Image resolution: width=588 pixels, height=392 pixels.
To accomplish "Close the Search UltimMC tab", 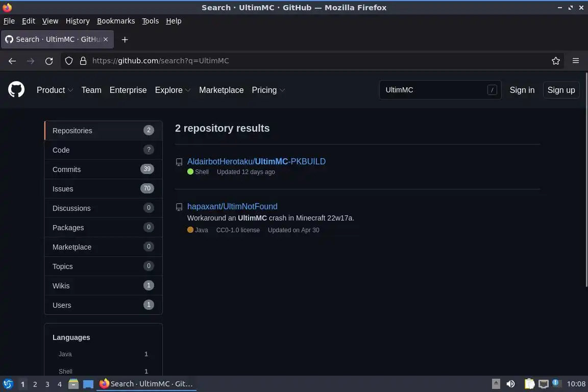I will (x=106, y=39).
